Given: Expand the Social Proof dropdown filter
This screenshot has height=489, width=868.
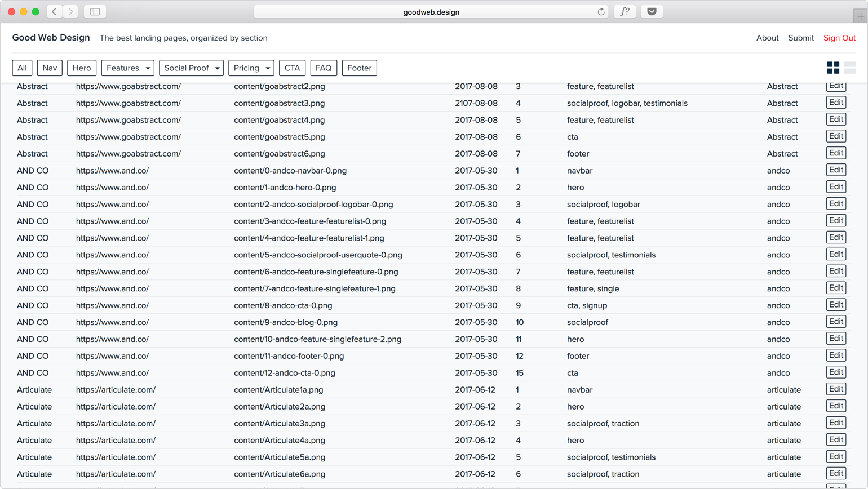Looking at the screenshot, I should pyautogui.click(x=191, y=68).
